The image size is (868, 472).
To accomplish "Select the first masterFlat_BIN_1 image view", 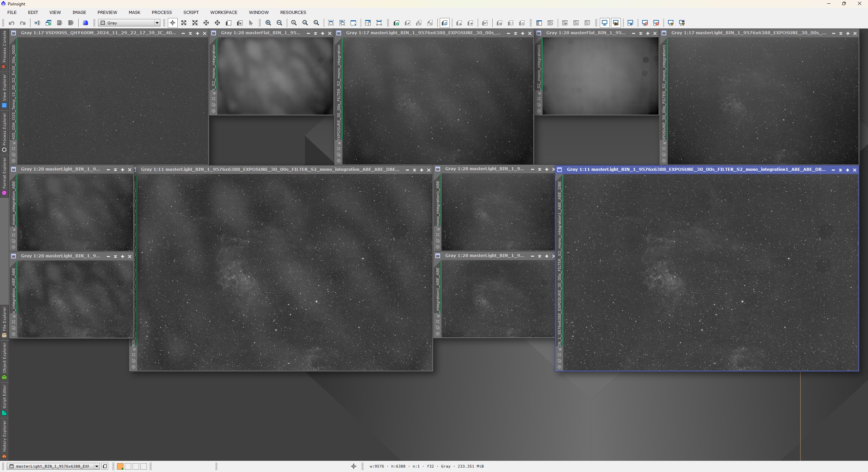I will tap(275, 76).
